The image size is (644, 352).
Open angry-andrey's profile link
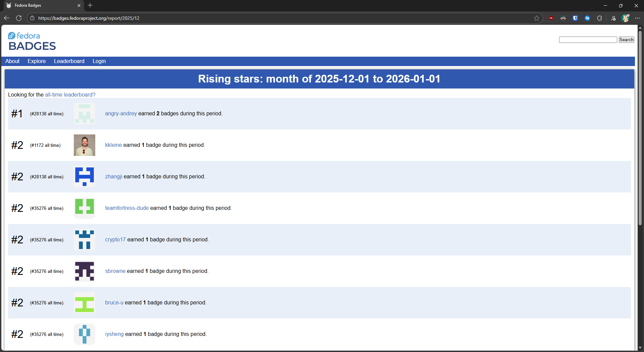[x=121, y=113]
